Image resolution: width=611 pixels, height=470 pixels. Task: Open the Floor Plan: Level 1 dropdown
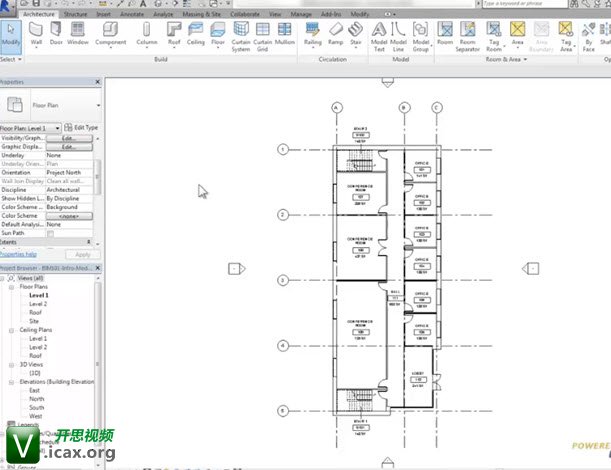click(x=30, y=128)
